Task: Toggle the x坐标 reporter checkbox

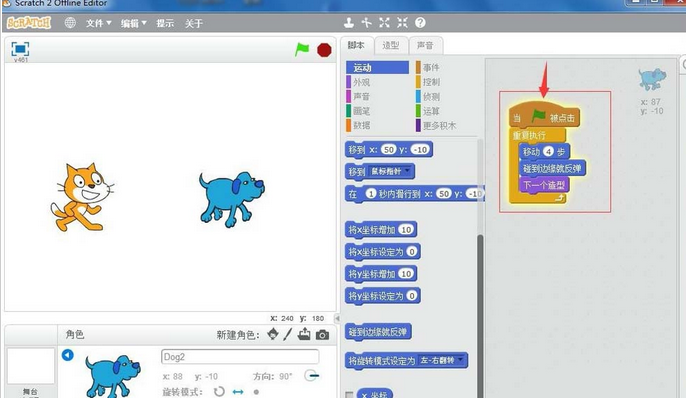Action: click(349, 395)
